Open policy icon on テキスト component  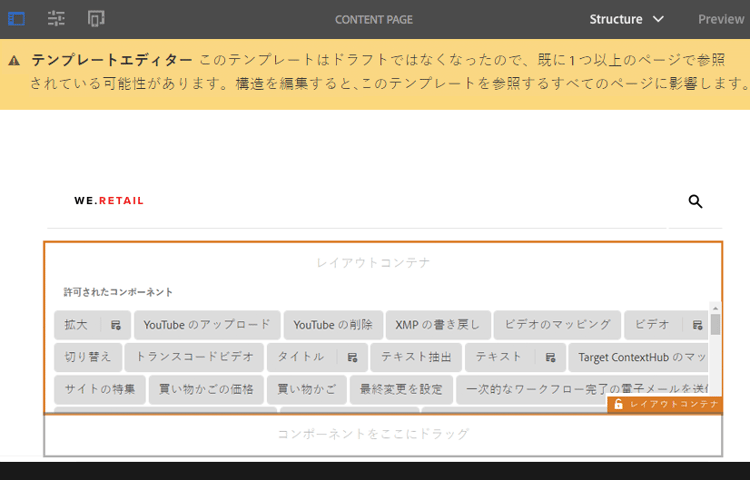coord(551,357)
